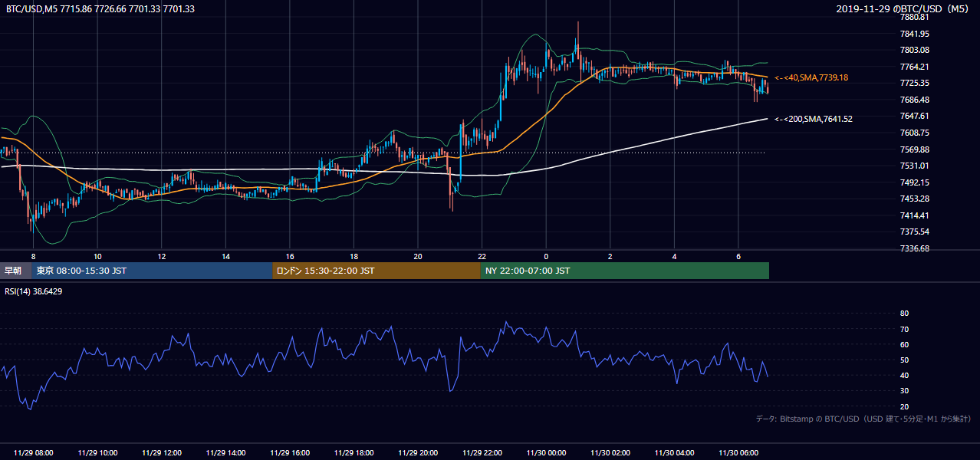Click RSI axis level 20
The width and height of the screenshot is (980, 460).
[x=904, y=406]
